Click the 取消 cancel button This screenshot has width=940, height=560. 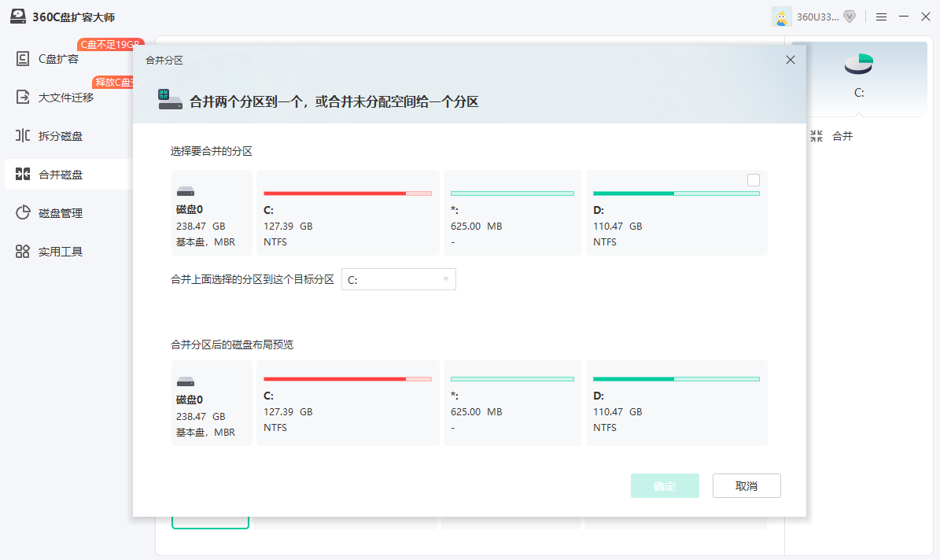coord(746,485)
